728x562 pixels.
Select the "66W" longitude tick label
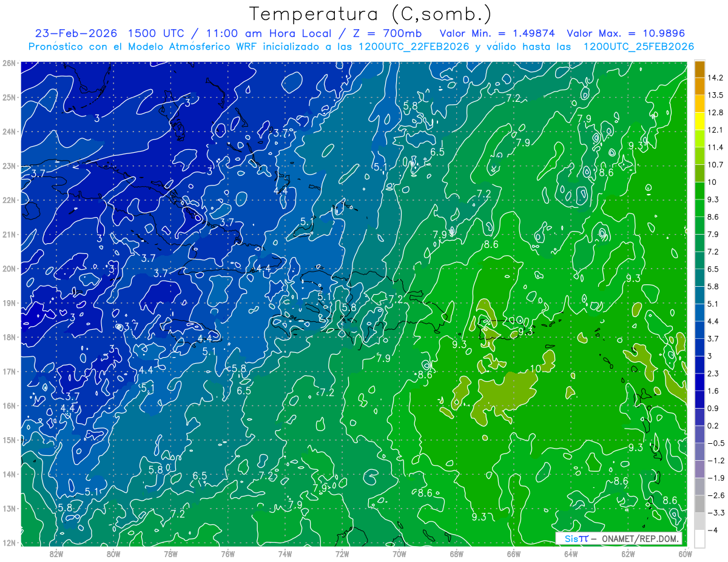pyautogui.click(x=513, y=554)
